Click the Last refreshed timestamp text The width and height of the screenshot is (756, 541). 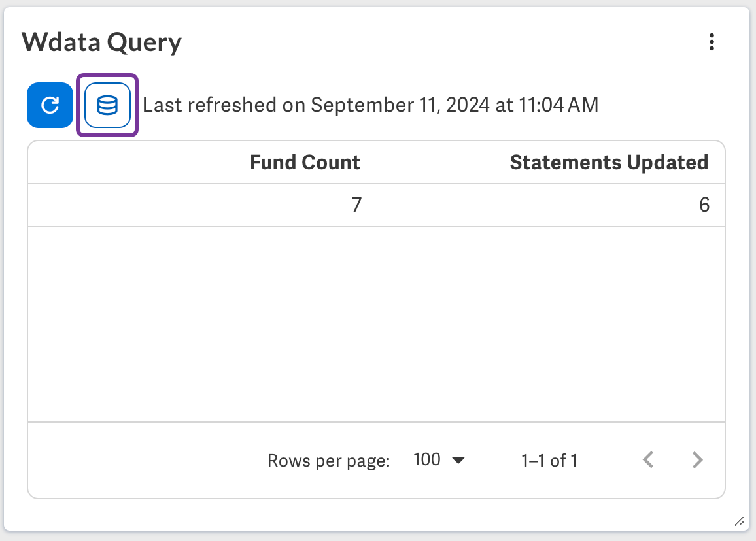click(x=371, y=105)
